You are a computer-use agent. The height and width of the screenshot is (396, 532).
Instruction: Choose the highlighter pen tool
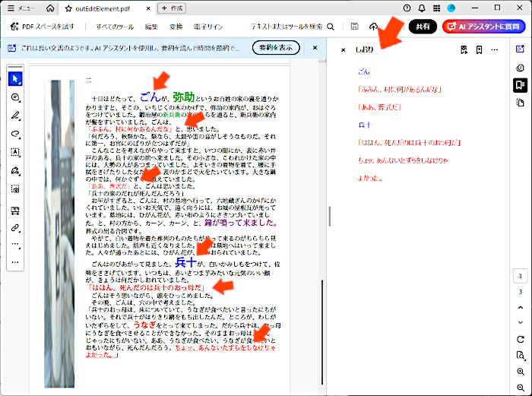[x=15, y=116]
